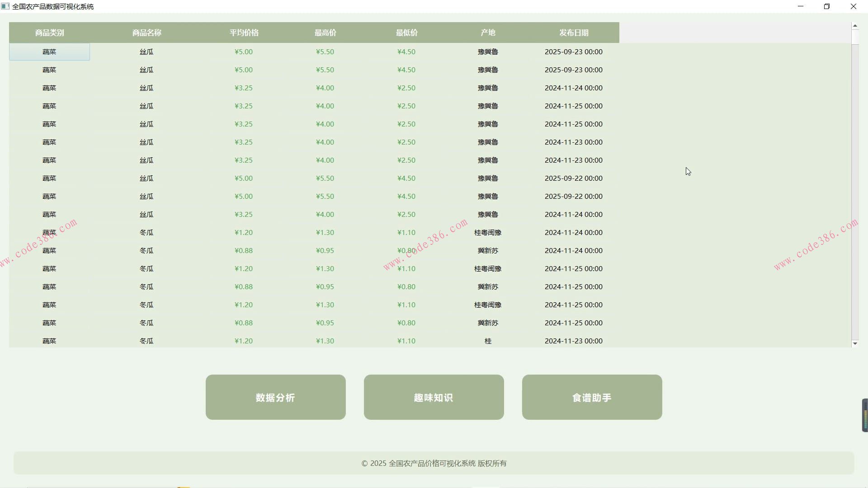Open 趣味知识 (Fun Facts)

[x=433, y=397]
